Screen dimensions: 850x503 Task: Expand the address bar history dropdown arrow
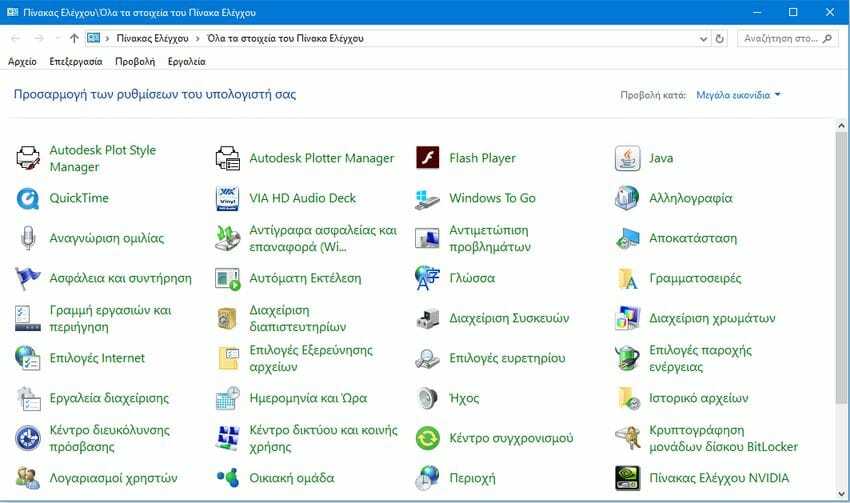(x=703, y=38)
